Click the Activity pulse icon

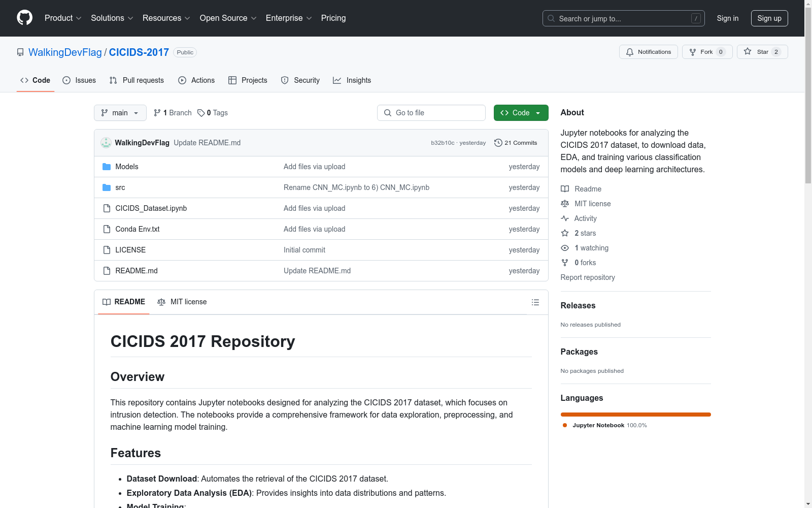click(565, 218)
